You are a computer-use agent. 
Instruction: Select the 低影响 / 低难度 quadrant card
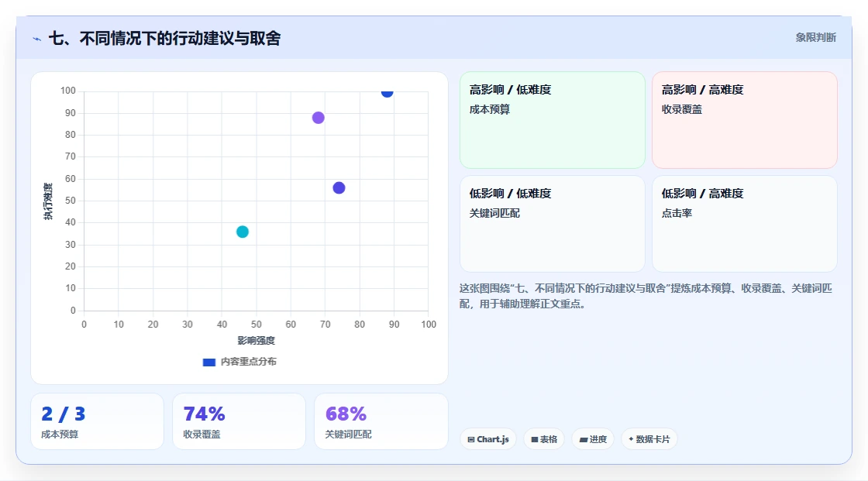point(553,224)
